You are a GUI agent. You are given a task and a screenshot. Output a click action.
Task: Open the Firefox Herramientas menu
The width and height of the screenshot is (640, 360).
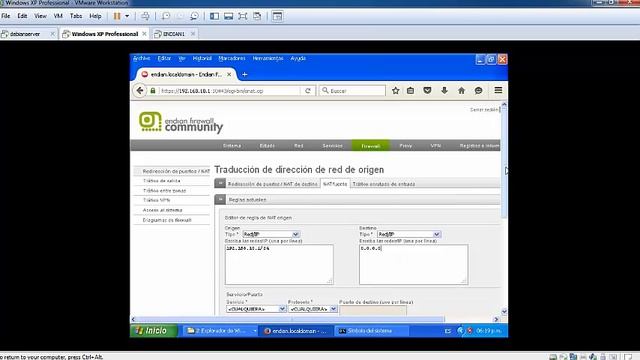pos(268,58)
